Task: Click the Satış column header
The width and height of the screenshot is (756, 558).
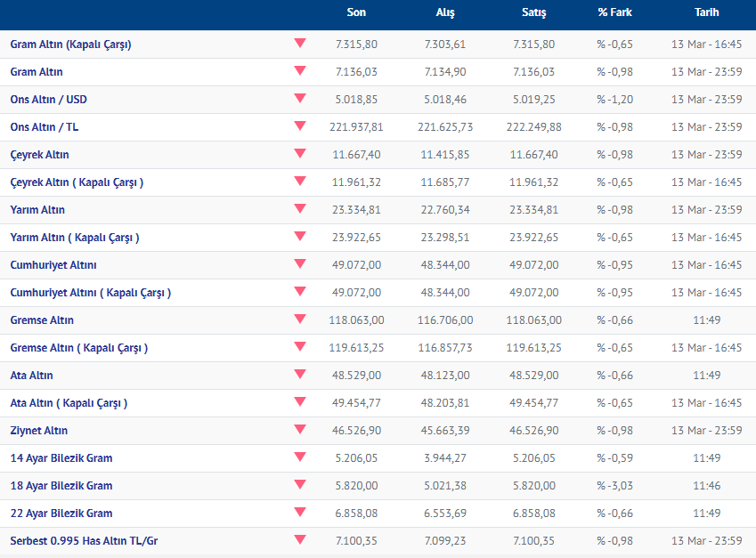Action: click(x=533, y=13)
